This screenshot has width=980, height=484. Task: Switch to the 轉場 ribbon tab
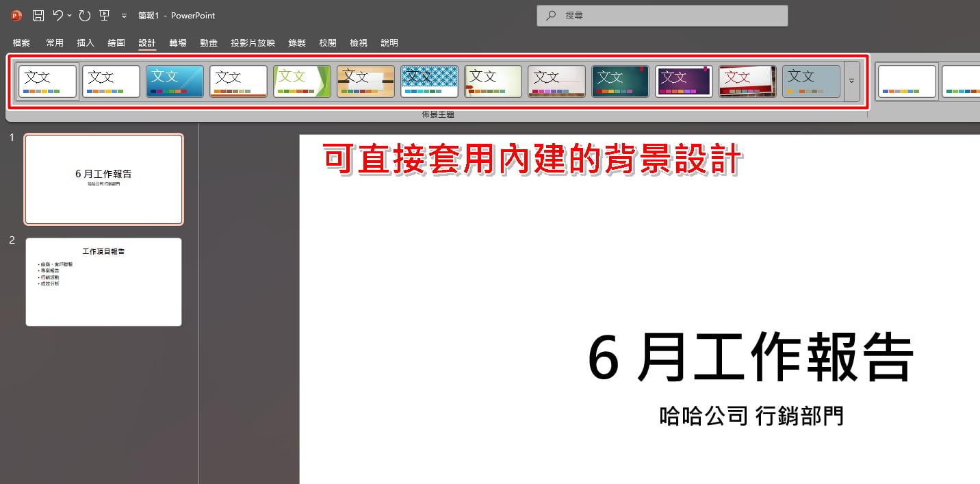pyautogui.click(x=178, y=42)
